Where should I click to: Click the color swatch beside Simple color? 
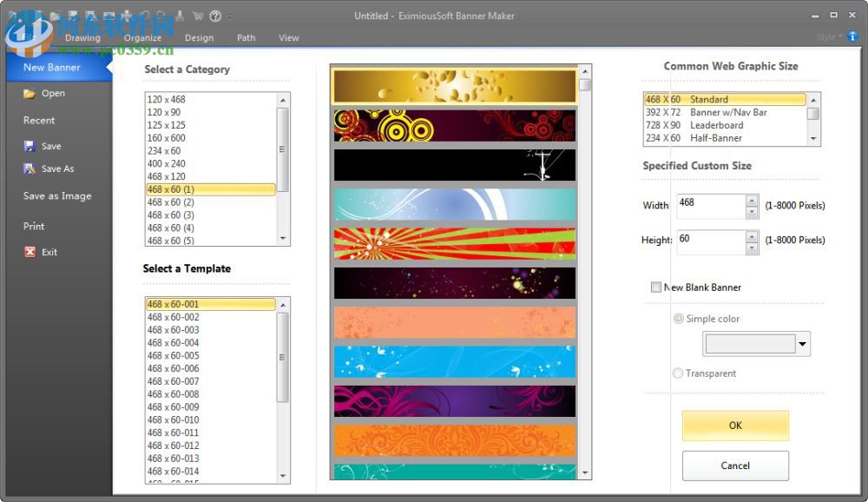(x=751, y=344)
